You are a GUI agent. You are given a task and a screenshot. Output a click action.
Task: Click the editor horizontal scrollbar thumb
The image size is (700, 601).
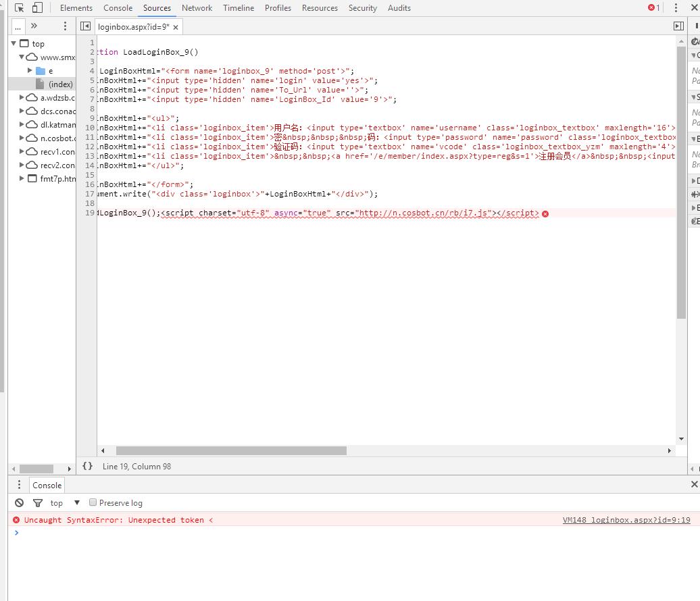point(231,450)
